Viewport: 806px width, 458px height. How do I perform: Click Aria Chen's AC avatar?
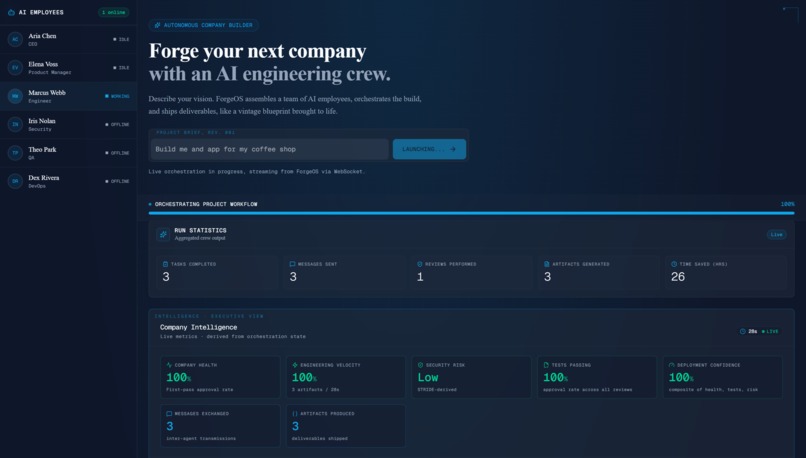(15, 39)
